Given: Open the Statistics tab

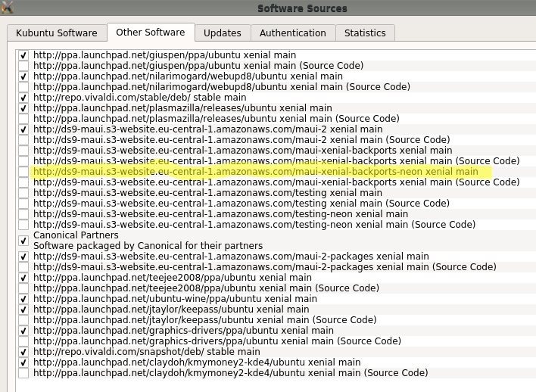Looking at the screenshot, I should click(365, 33).
